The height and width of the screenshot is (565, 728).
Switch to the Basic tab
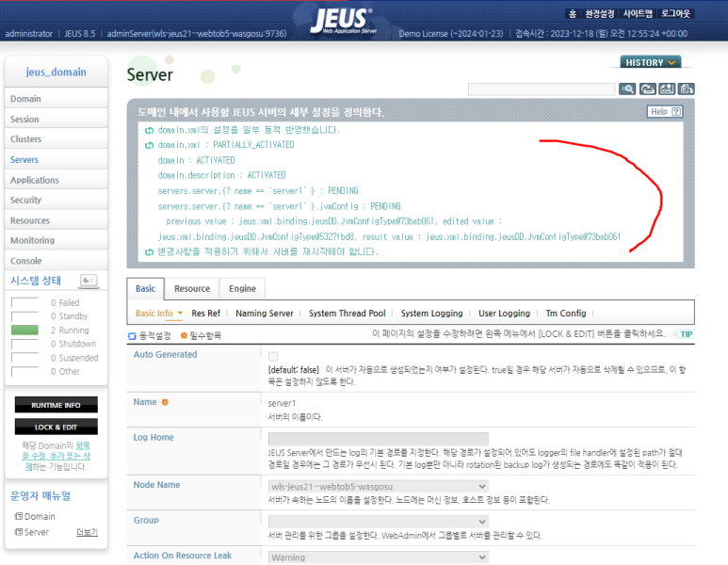pyautogui.click(x=145, y=289)
